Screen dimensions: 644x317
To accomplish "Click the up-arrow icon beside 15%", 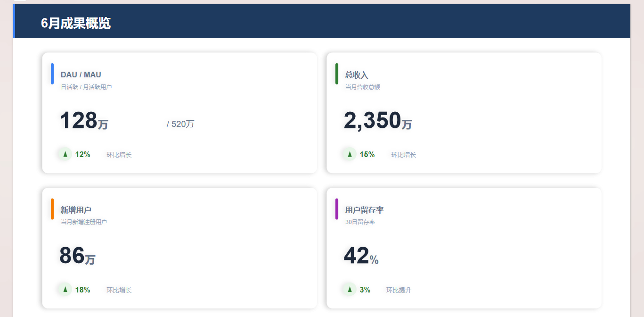I will tap(350, 154).
